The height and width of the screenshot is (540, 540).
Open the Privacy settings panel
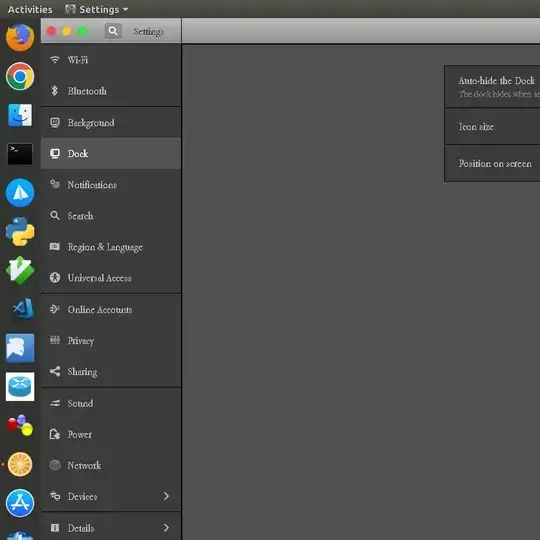[111, 341]
